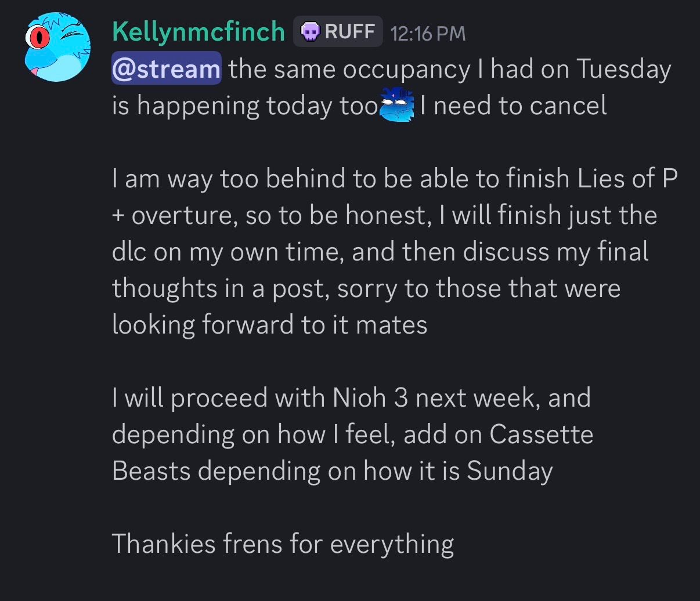Click the 12:16 PM timestamp
The width and height of the screenshot is (700, 601).
pyautogui.click(x=428, y=33)
